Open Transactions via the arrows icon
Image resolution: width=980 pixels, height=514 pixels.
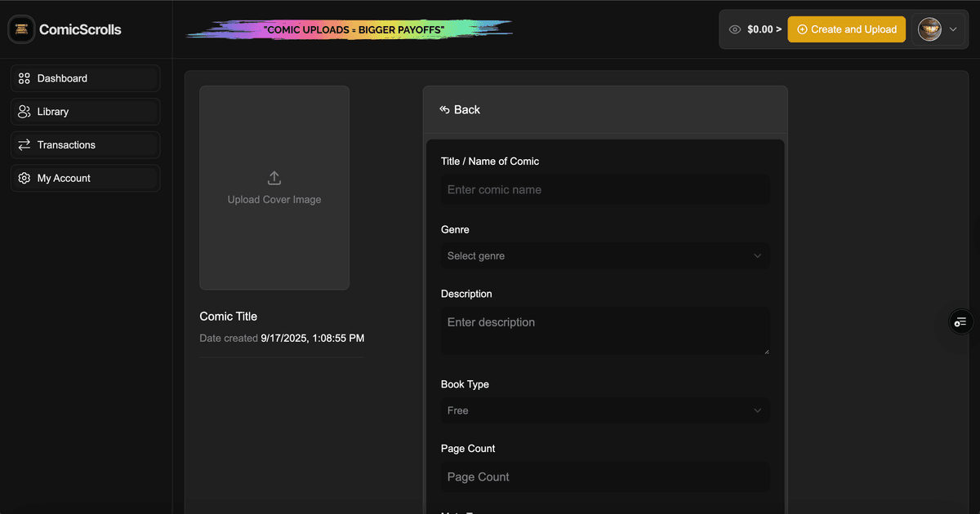tap(24, 144)
